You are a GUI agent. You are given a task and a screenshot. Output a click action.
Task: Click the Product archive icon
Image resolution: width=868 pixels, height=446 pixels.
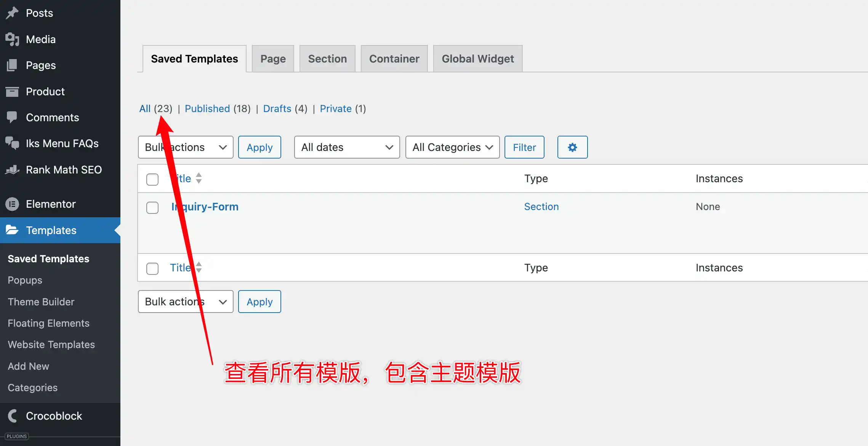point(12,91)
